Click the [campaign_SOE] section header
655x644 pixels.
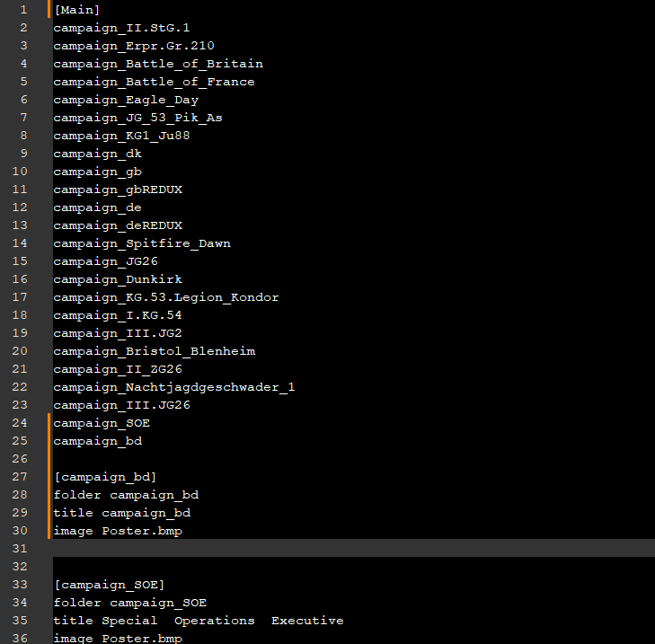110,585
